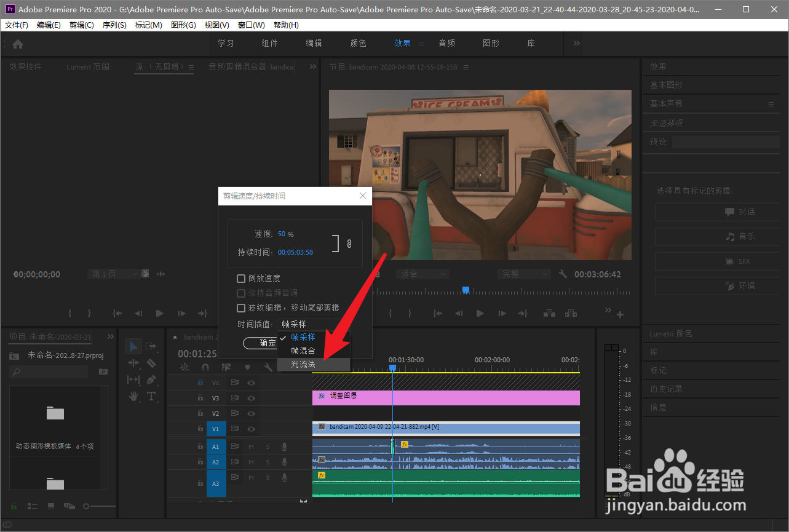The width and height of the screenshot is (789, 532).
Task: Expand project panel overflow chevrons
Action: click(111, 336)
